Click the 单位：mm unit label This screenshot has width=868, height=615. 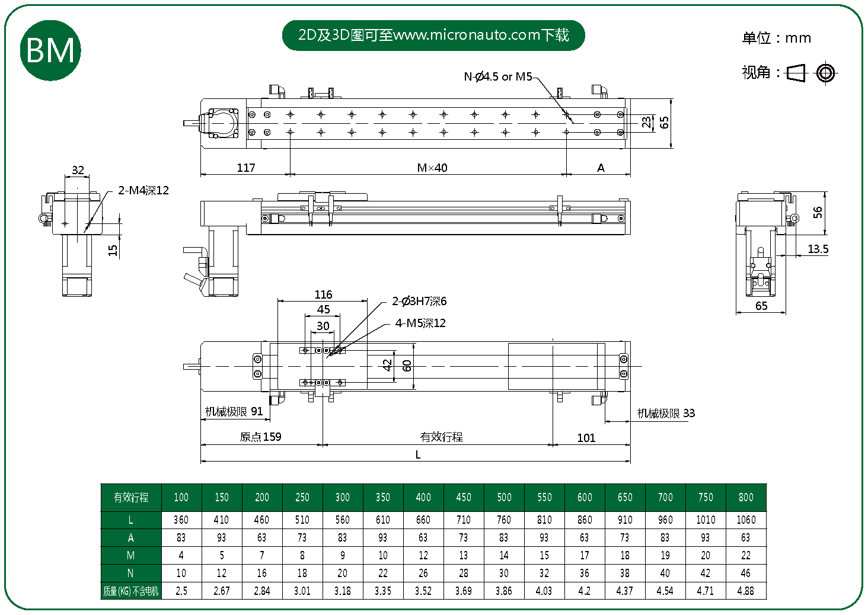(776, 39)
